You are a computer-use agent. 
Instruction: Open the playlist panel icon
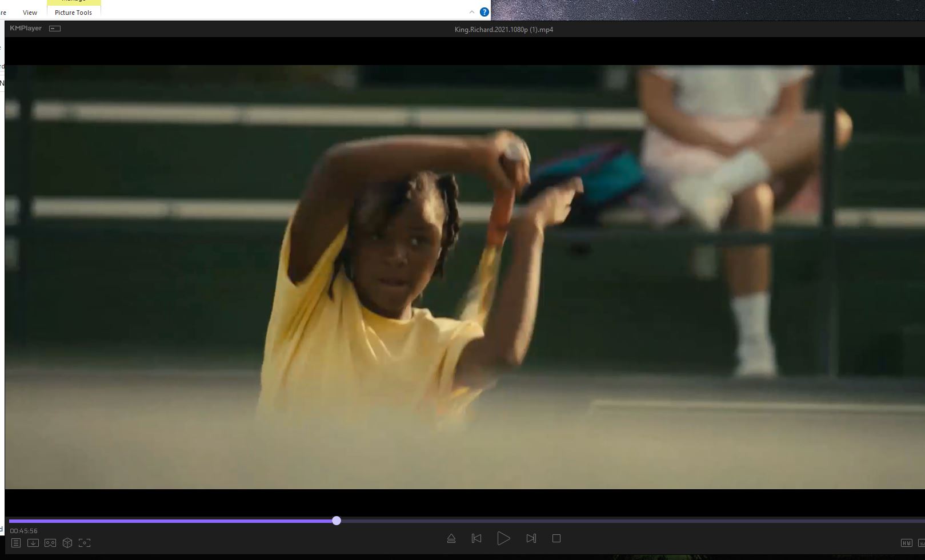(16, 543)
